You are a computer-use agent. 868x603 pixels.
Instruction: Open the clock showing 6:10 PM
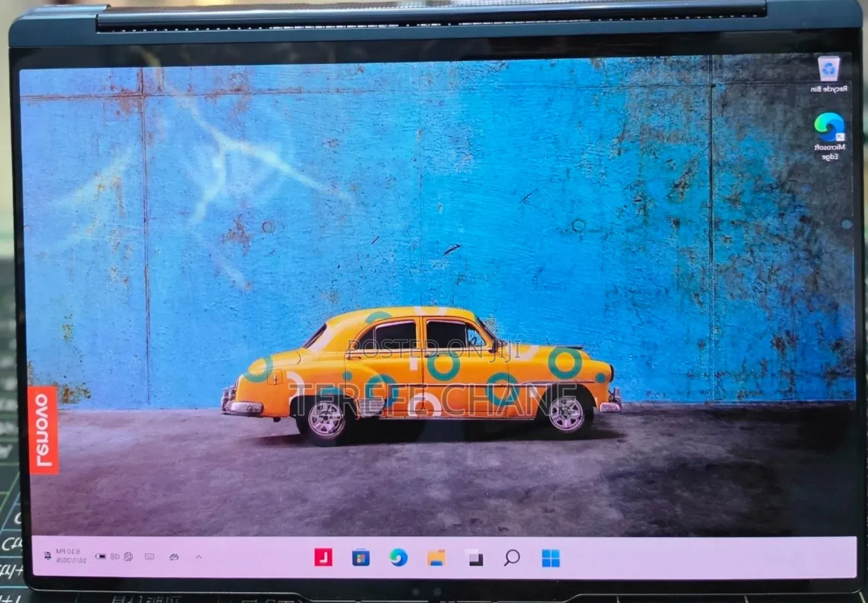[70, 556]
